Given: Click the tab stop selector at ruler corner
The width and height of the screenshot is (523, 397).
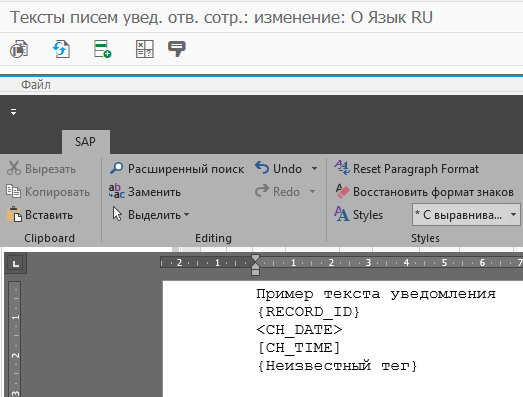Looking at the screenshot, I should 16,263.
